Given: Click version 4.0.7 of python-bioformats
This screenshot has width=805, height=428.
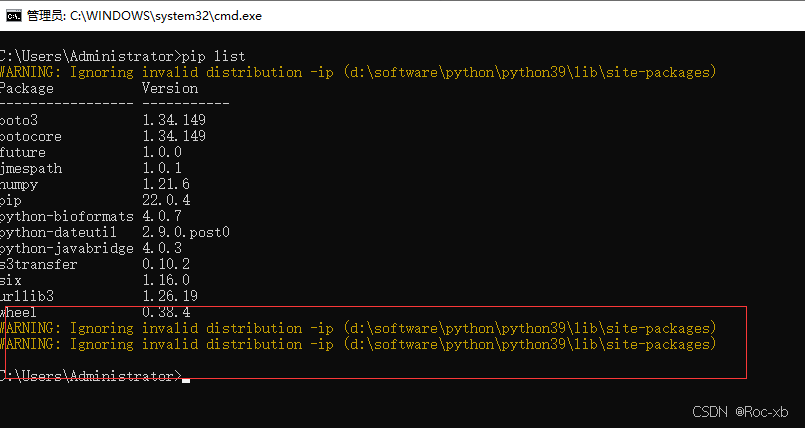Looking at the screenshot, I should point(162,216).
